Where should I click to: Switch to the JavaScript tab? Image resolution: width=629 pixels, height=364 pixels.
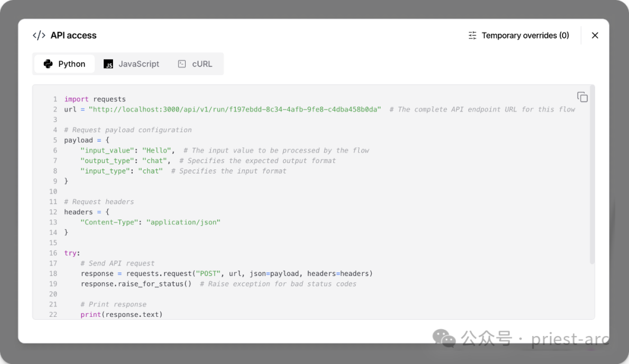(132, 64)
